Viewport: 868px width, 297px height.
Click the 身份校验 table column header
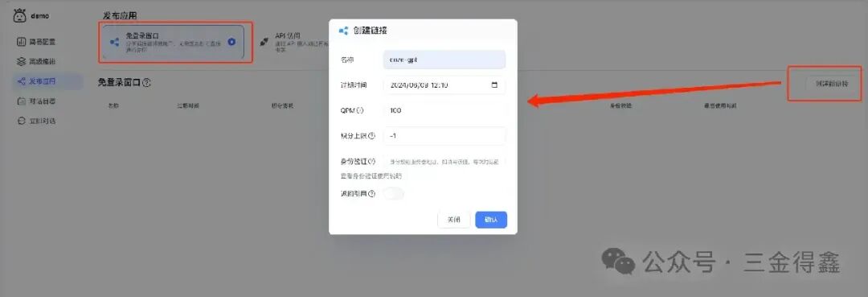click(620, 105)
